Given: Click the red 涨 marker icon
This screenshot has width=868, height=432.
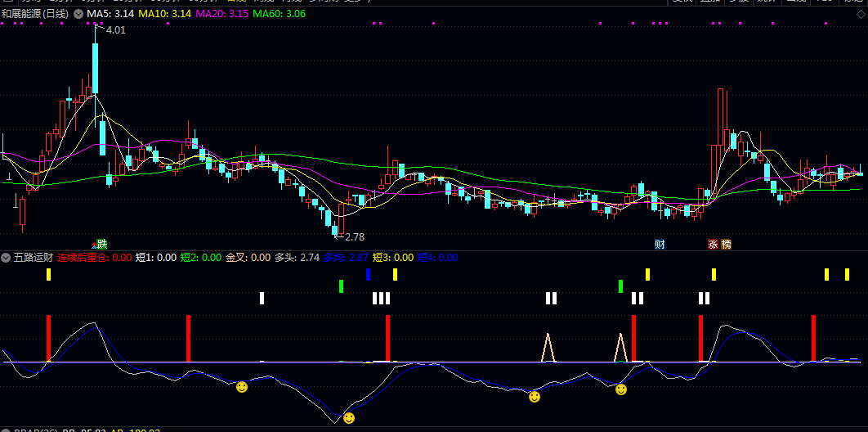Looking at the screenshot, I should [713, 245].
